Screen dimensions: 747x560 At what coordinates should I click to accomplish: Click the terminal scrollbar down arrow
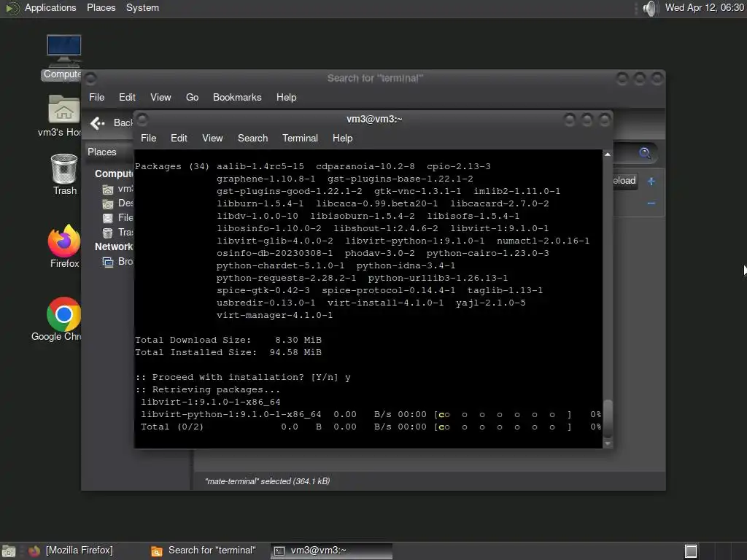(x=608, y=443)
